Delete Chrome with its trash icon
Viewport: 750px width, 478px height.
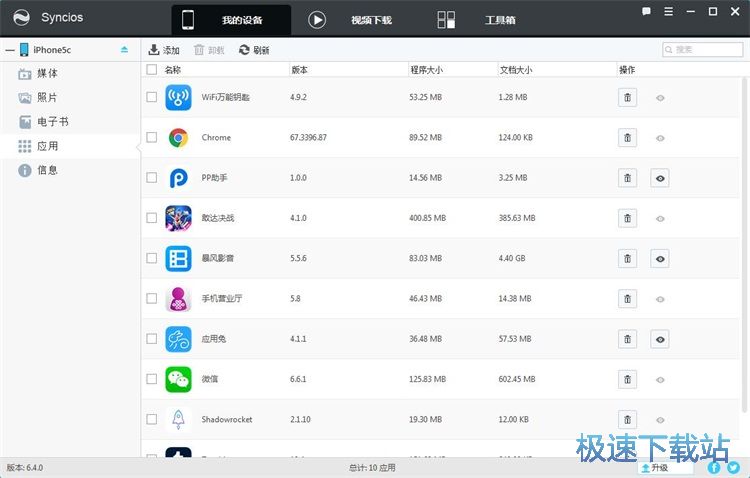pyautogui.click(x=628, y=138)
